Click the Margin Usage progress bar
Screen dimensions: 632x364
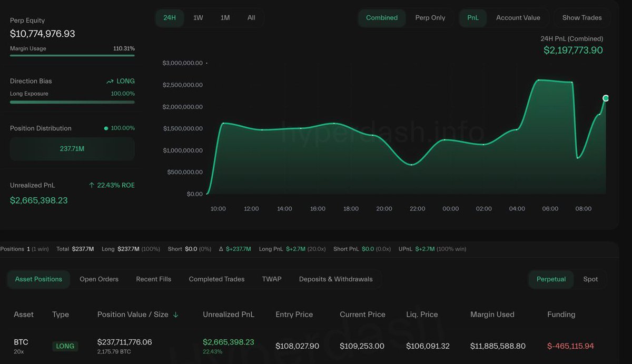pyautogui.click(x=72, y=55)
